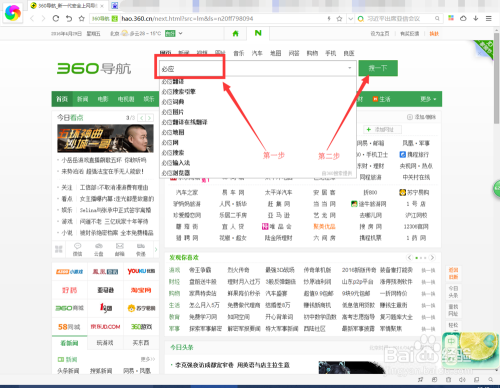Click the green N icon tab
The width and height of the screenshot is (500, 388).
pos(258,33)
